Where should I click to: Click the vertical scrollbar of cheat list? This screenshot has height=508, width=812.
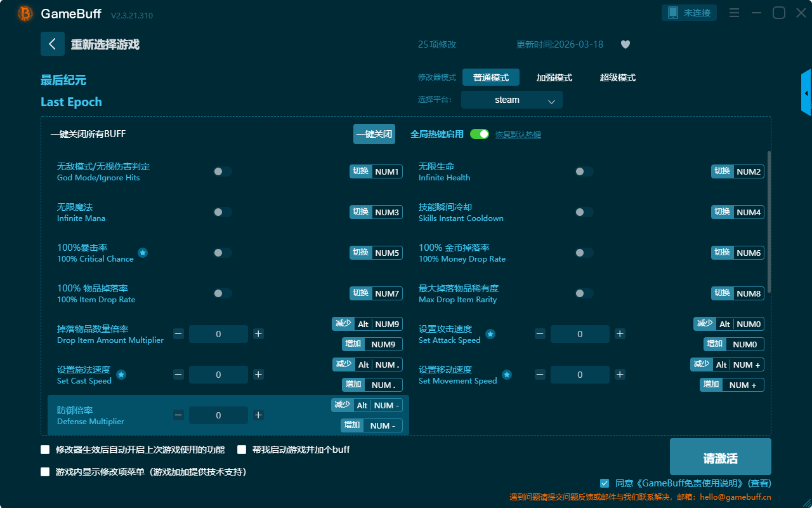pos(769,222)
